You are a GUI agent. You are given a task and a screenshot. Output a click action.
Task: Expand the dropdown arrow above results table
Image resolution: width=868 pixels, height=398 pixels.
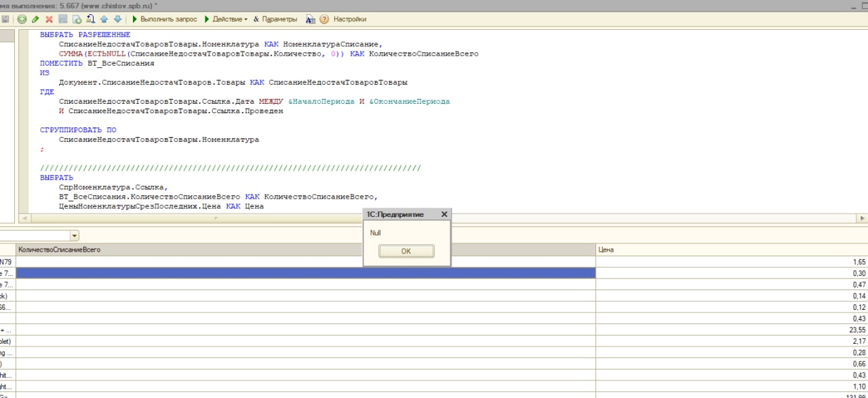(74, 235)
